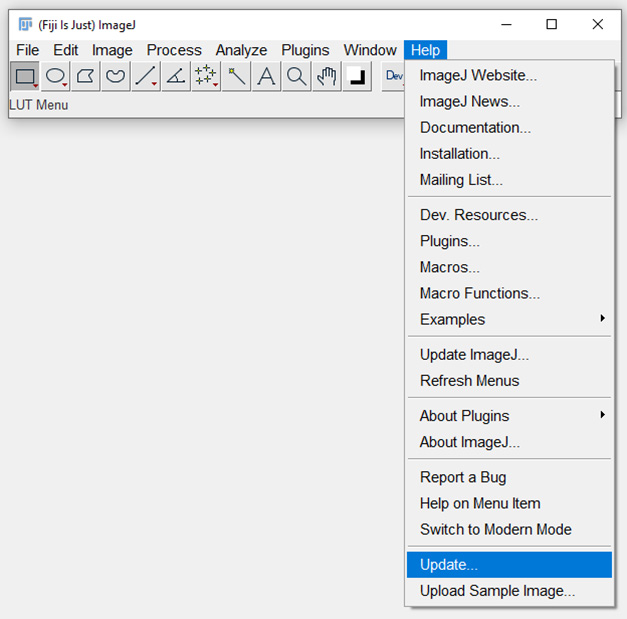Select Mailing List... menu item
Screen dimensions: 627x619
point(509,180)
